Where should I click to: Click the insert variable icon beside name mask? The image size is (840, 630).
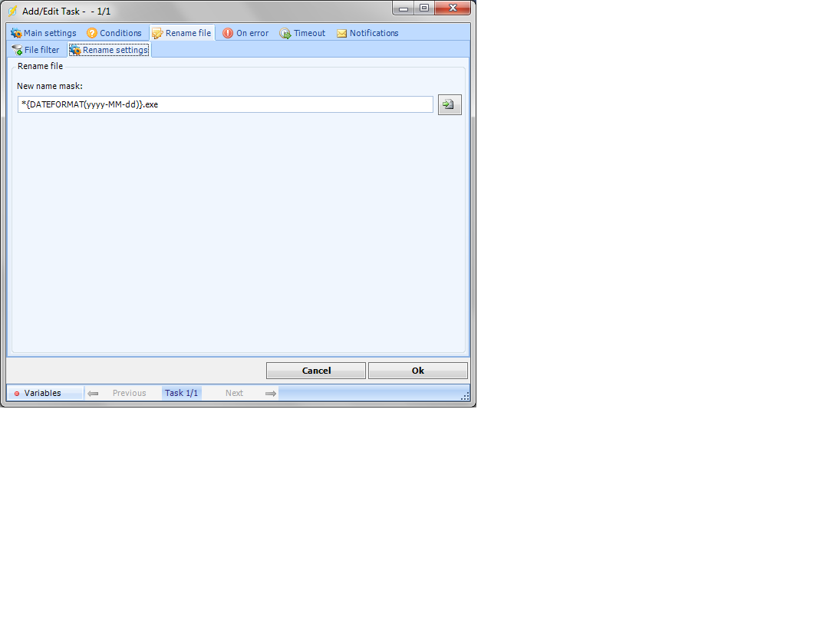click(449, 105)
